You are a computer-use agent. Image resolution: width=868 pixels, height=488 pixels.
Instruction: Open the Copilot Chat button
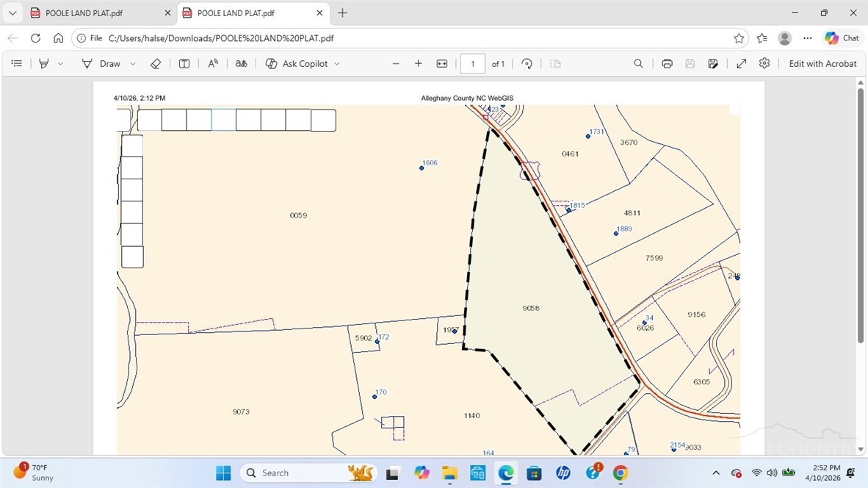click(842, 38)
